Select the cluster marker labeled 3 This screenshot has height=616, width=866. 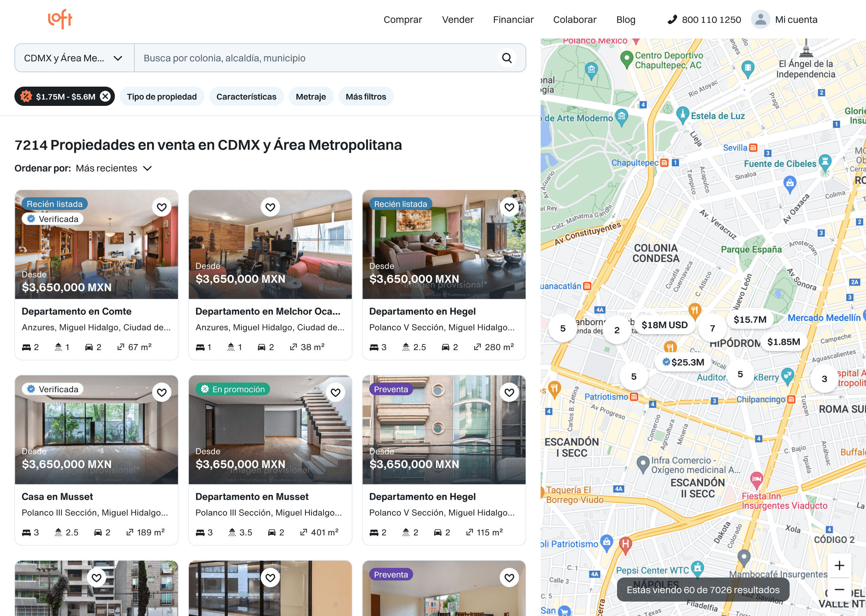coord(824,379)
